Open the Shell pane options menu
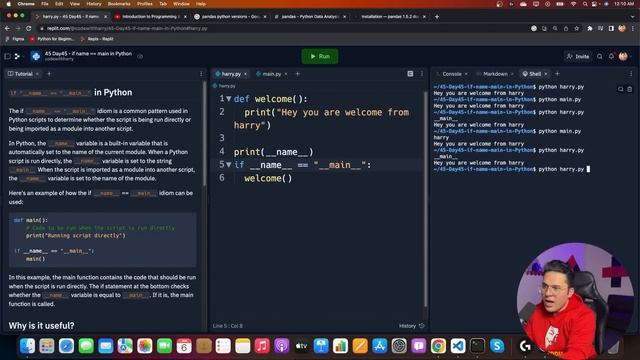The image size is (640, 360). tap(631, 74)
